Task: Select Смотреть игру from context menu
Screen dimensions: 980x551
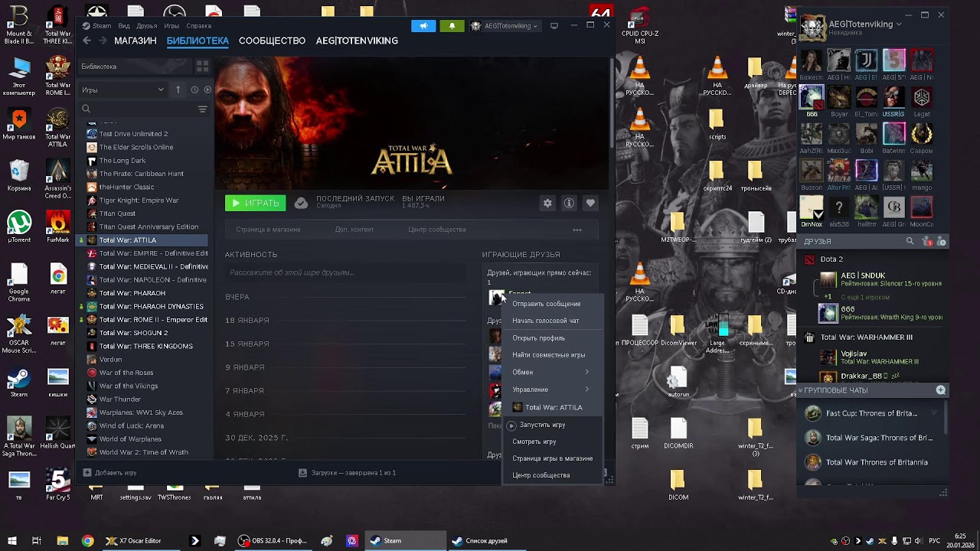Action: [x=534, y=442]
